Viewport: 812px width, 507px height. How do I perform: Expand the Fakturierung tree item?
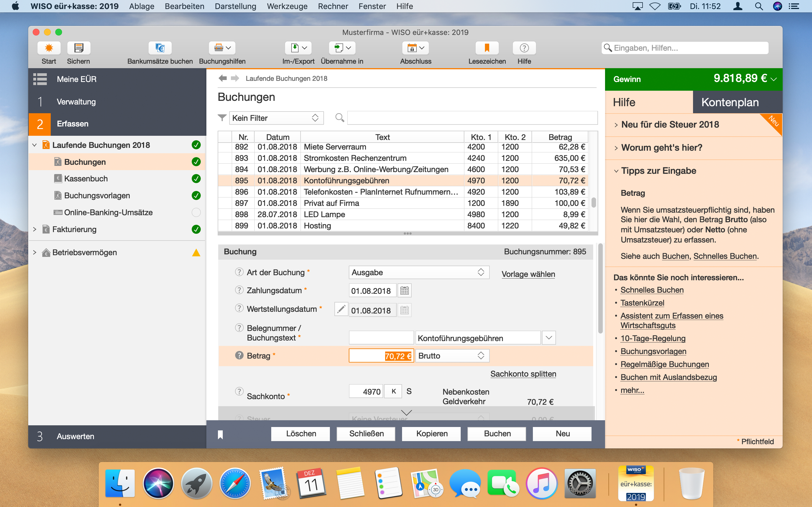35,229
